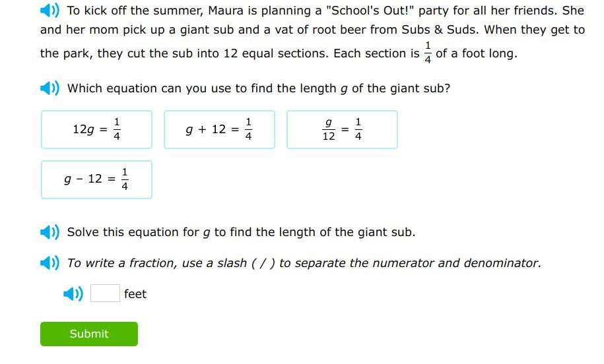Click the 1/4 fraction in the story paragraph

(428, 53)
